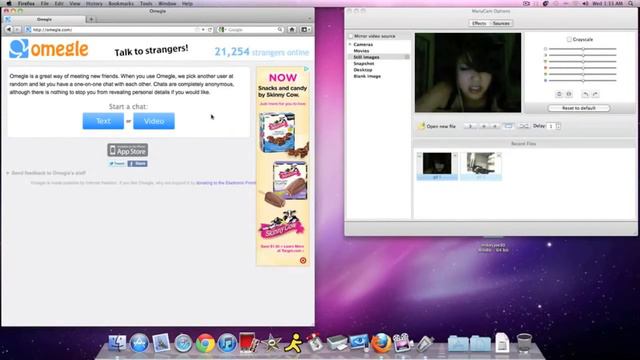The image size is (640, 360).
Task: Open the Apple menu
Action: tap(9, 3)
